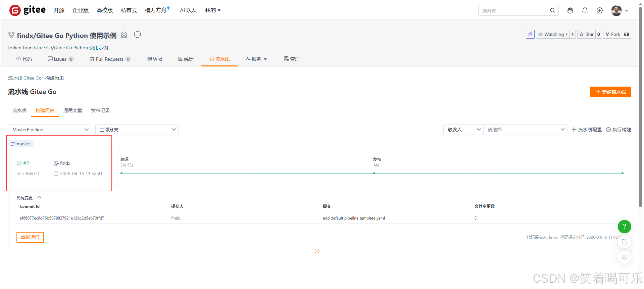
Task: Click the floating chat message icon
Action: (624, 257)
